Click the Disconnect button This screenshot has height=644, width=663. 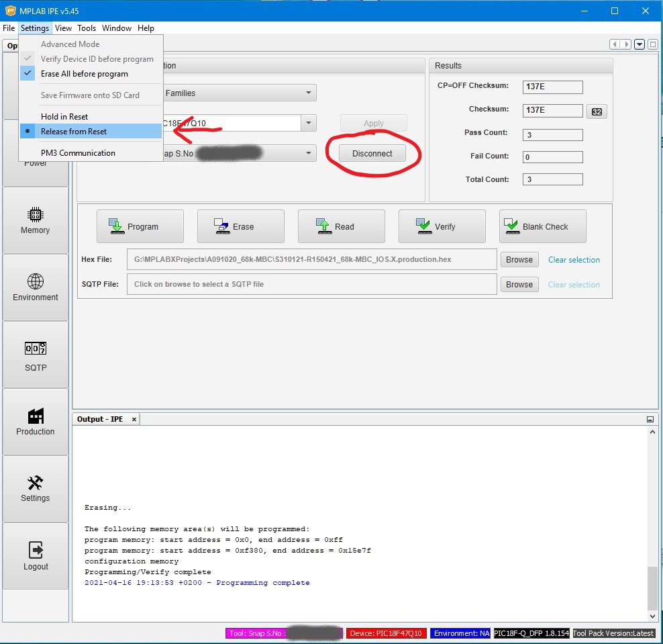coord(372,153)
